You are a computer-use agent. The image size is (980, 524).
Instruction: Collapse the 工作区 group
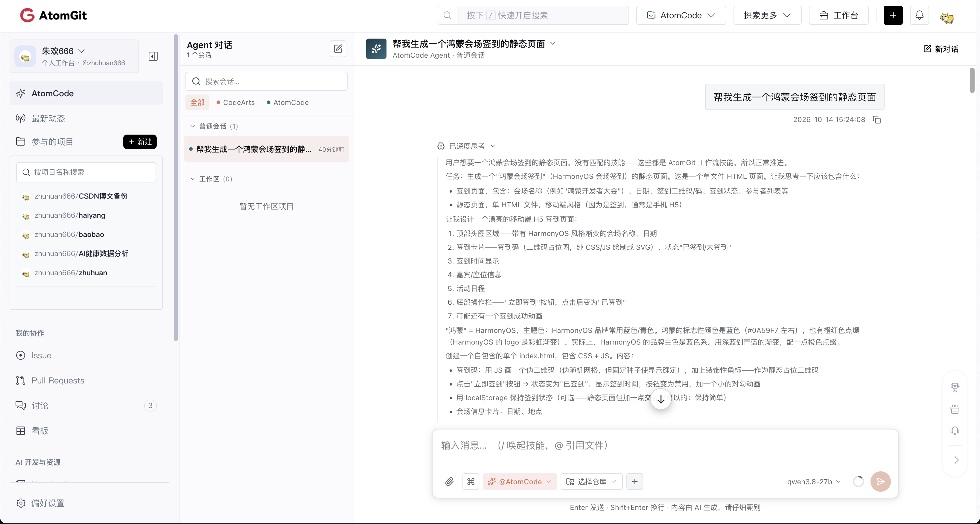pyautogui.click(x=193, y=179)
